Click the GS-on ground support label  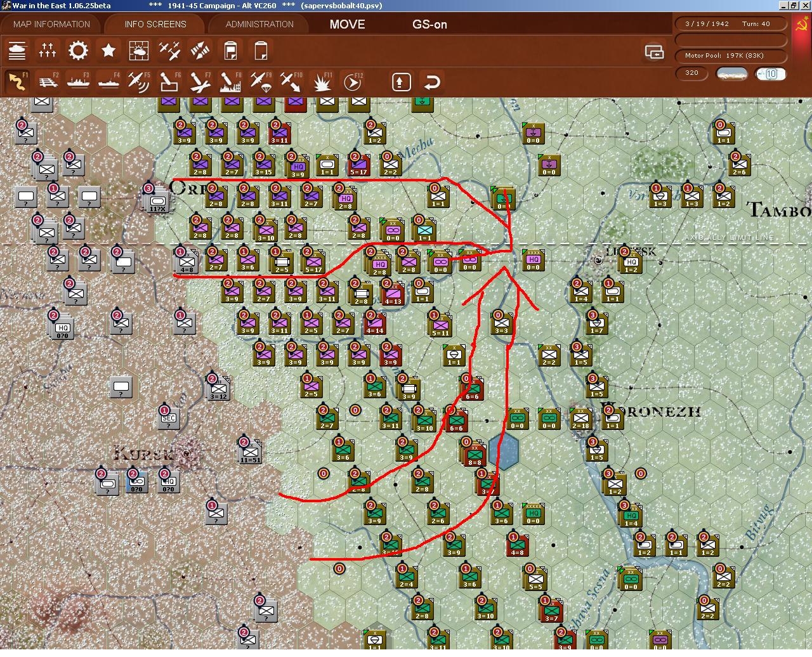pos(429,24)
